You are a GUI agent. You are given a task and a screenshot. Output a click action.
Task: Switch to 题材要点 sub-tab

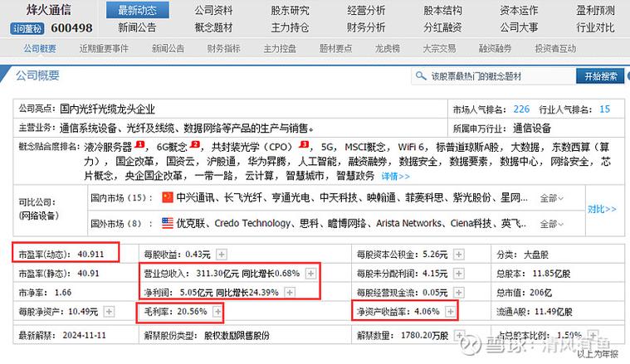[x=335, y=49]
